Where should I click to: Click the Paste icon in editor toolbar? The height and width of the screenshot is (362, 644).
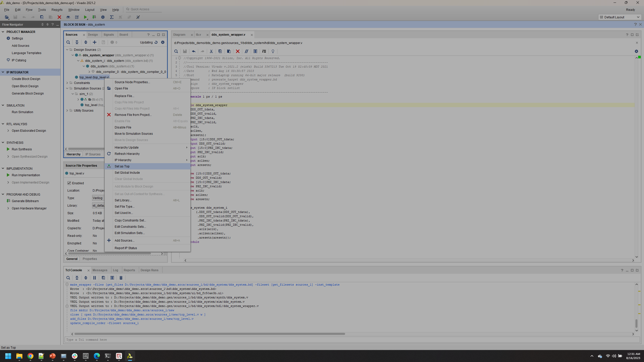(229, 51)
